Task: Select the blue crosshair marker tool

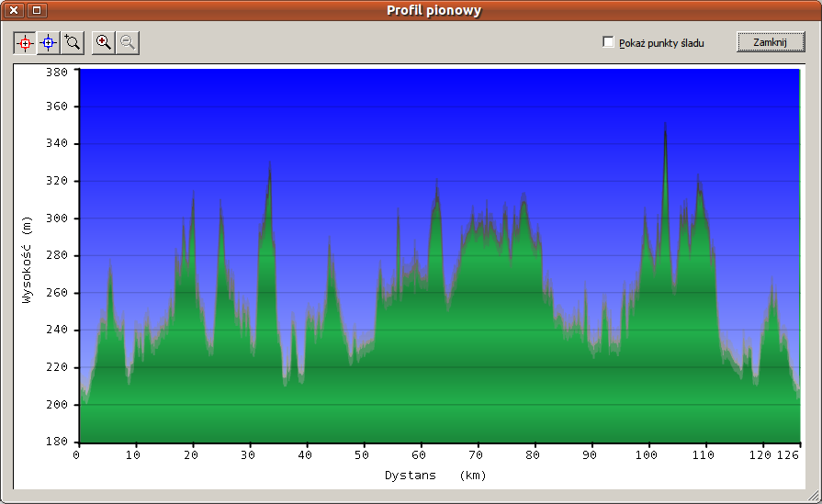Action: pos(49,43)
